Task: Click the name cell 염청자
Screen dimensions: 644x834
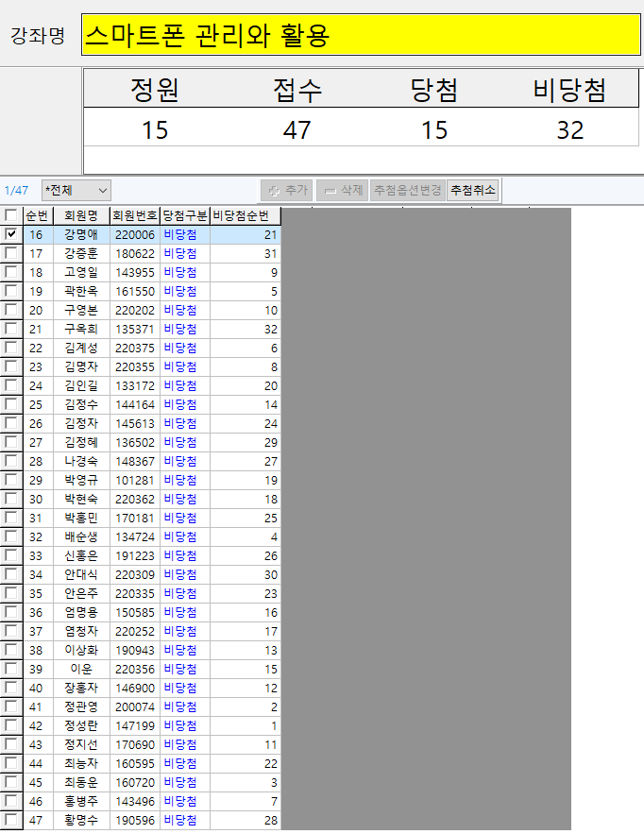Action: (81, 631)
